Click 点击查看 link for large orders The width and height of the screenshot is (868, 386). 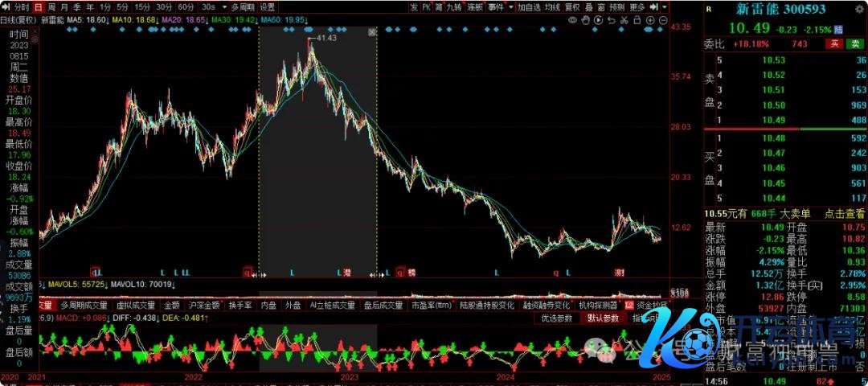pos(845,213)
